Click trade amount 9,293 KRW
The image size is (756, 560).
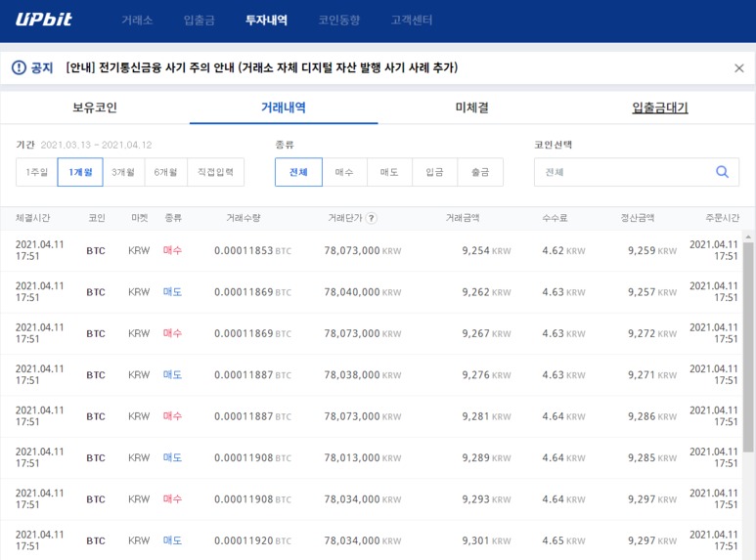[486, 499]
